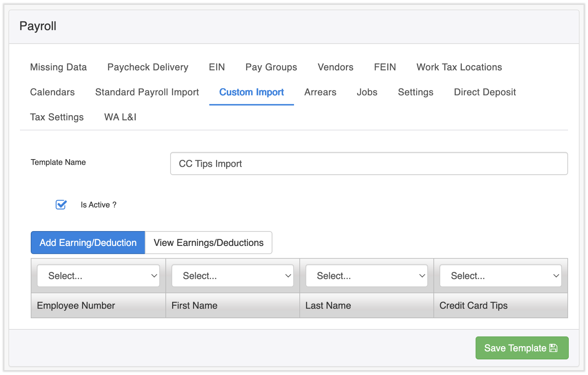Click the View Earnings/Deductions button
Viewport: 588px width, 375px height.
(208, 242)
